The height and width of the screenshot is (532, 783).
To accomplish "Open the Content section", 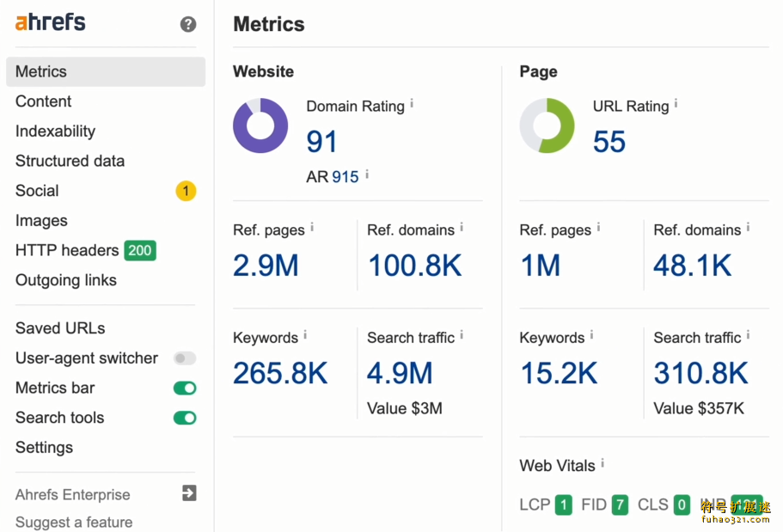I will [x=44, y=101].
